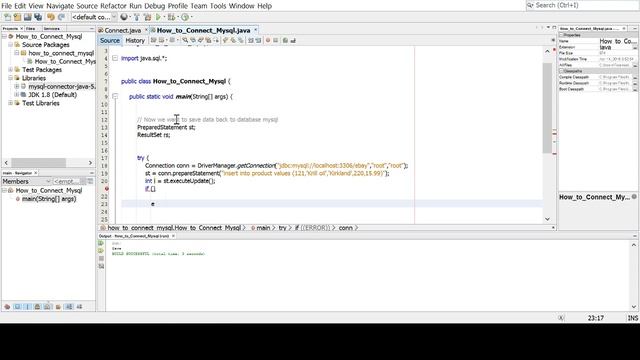Click the Debug Project toolbar icon
Screen dimensions: 640x360
171,17
